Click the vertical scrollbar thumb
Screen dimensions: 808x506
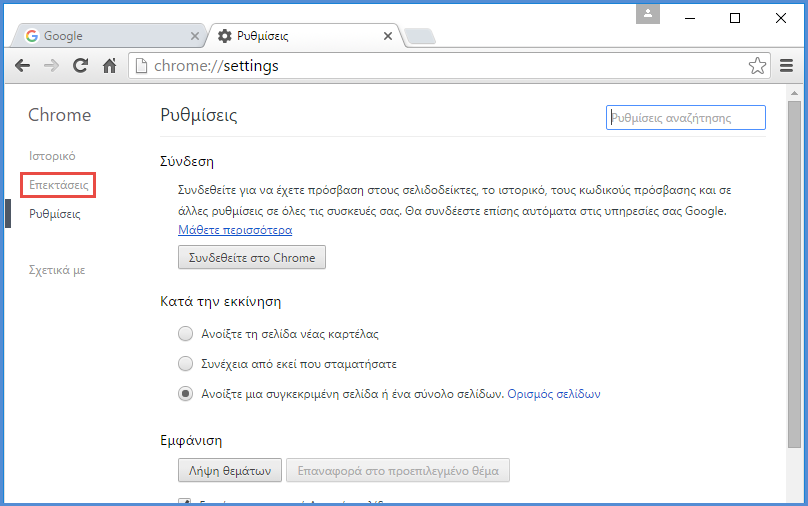794,275
